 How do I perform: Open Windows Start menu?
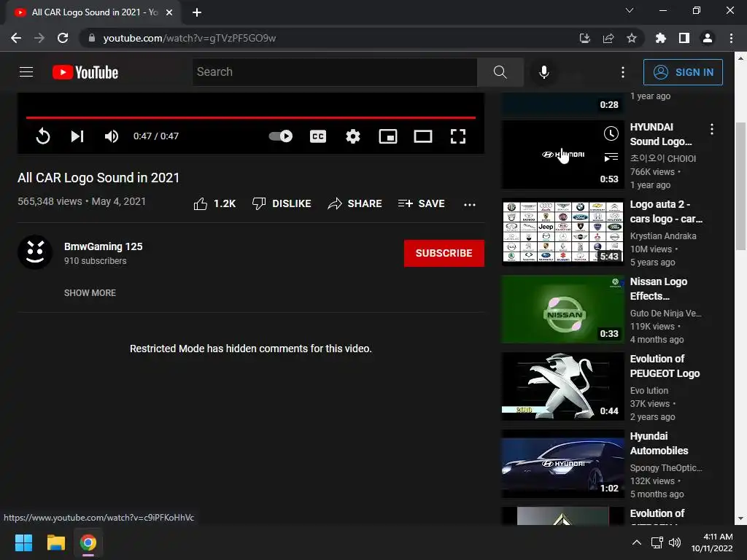coord(23,542)
